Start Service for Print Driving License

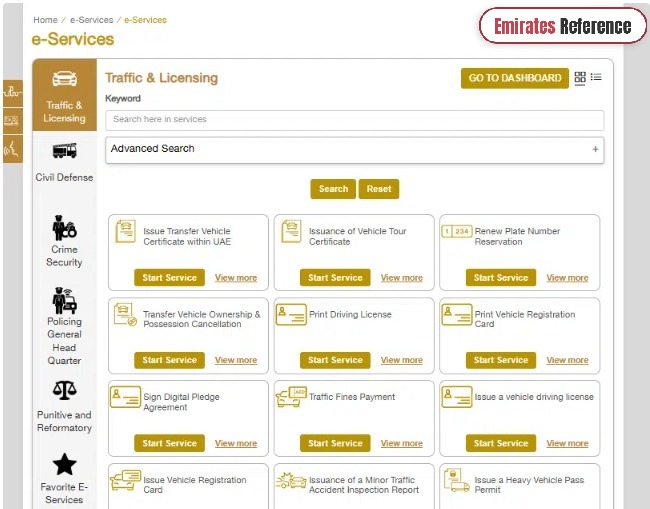click(x=335, y=360)
